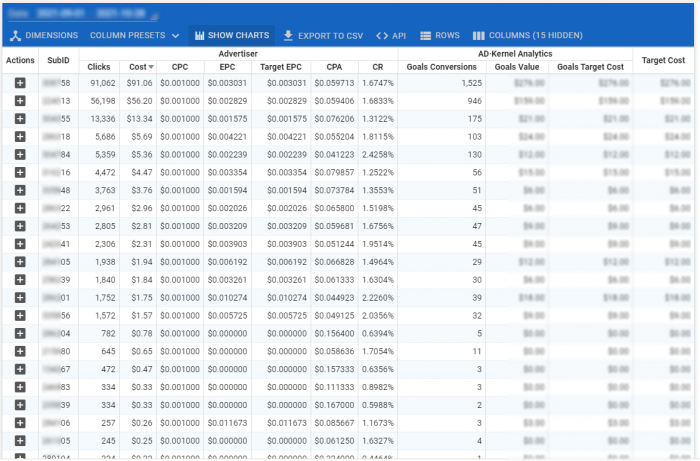Expand actions for row with 2,961 clicks
This screenshot has width=700, height=461.
pyautogui.click(x=20, y=208)
